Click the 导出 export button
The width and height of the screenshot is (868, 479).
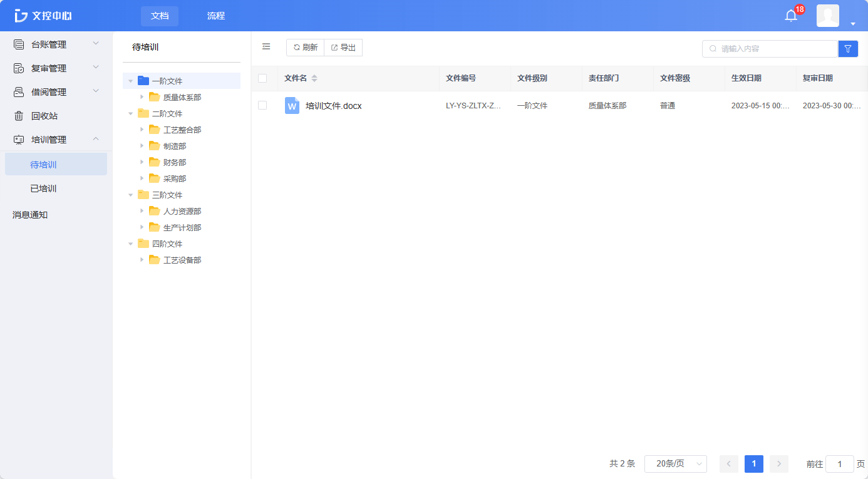343,47
